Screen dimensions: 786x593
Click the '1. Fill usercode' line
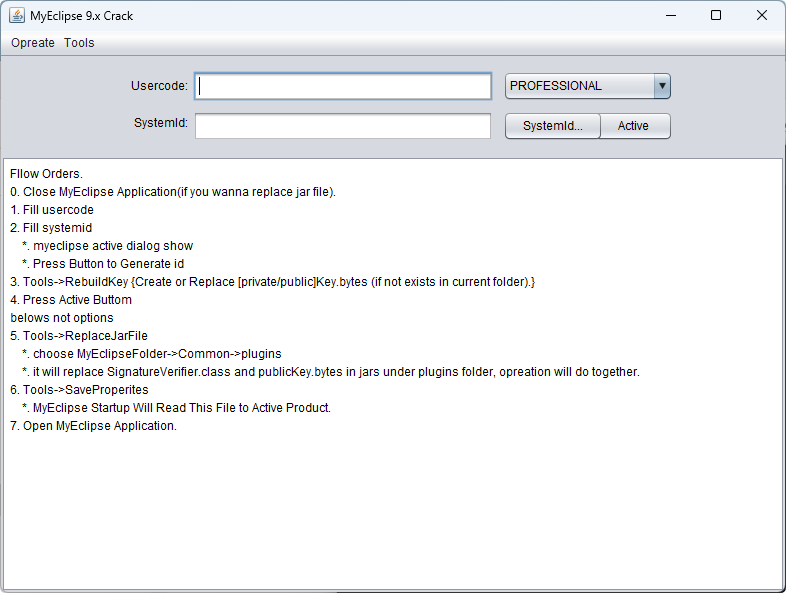click(52, 210)
